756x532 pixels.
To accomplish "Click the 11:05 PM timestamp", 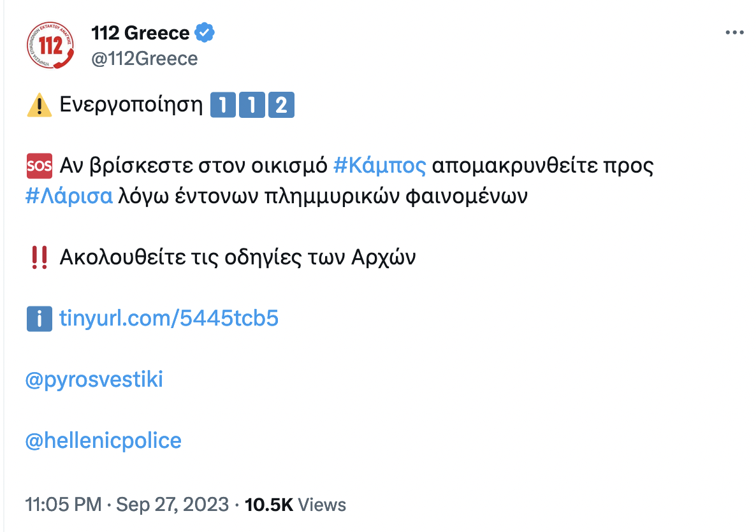I will tap(63, 505).
